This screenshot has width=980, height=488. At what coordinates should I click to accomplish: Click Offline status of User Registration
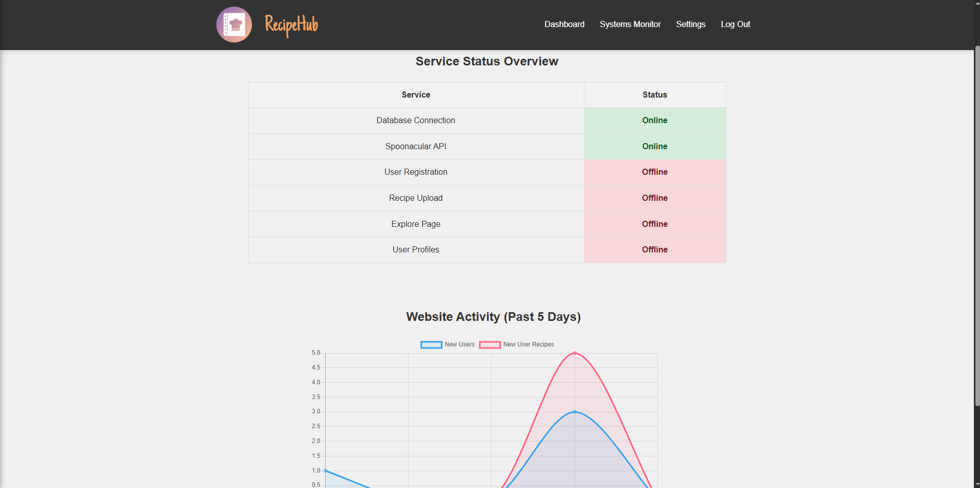tap(655, 172)
